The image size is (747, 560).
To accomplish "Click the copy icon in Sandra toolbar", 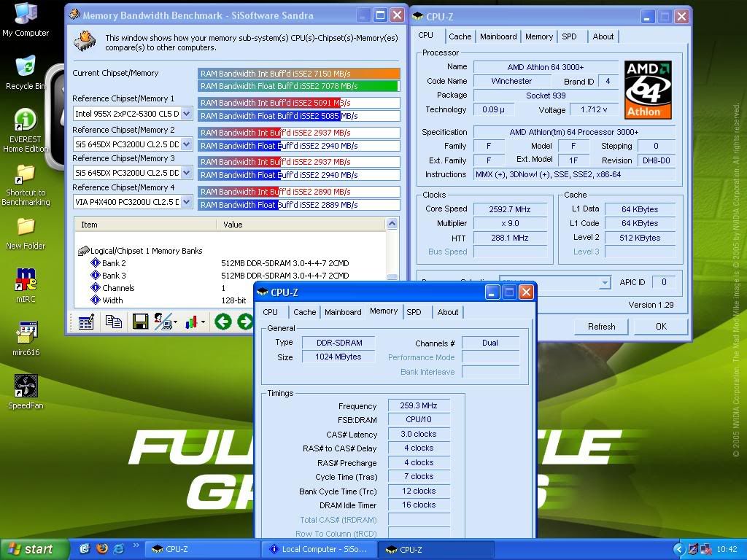I will coord(113,322).
